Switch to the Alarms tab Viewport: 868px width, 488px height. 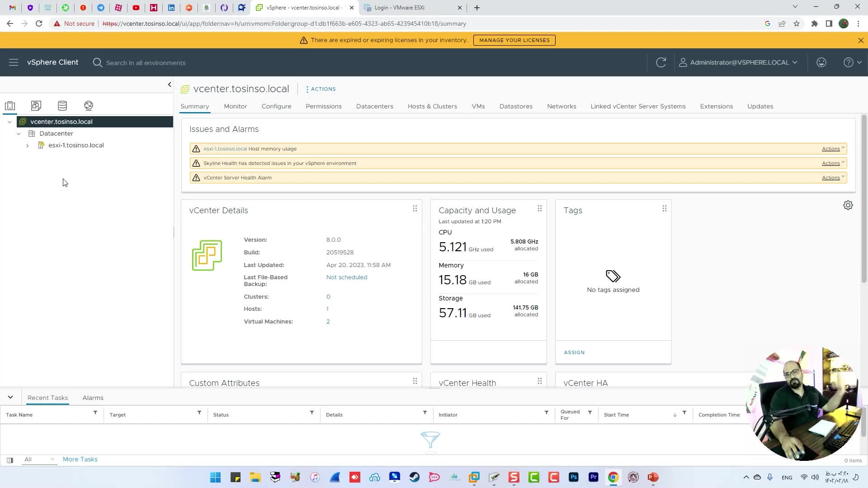(93, 398)
